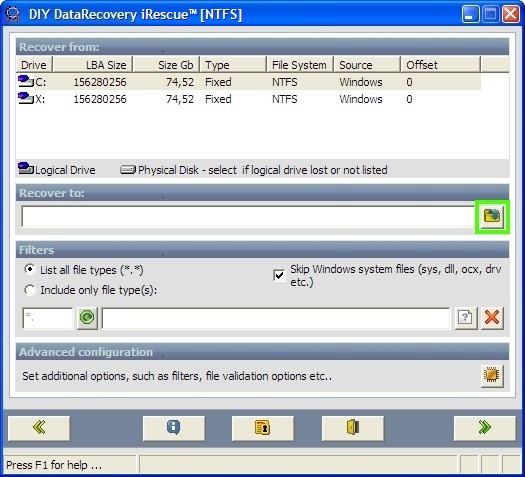This screenshot has height=477, width=525.
Task: Click 74,52 size in X: row
Action: (180, 99)
